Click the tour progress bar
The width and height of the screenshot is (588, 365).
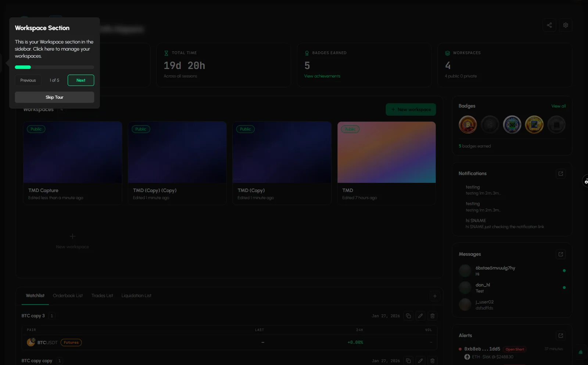[54, 67]
